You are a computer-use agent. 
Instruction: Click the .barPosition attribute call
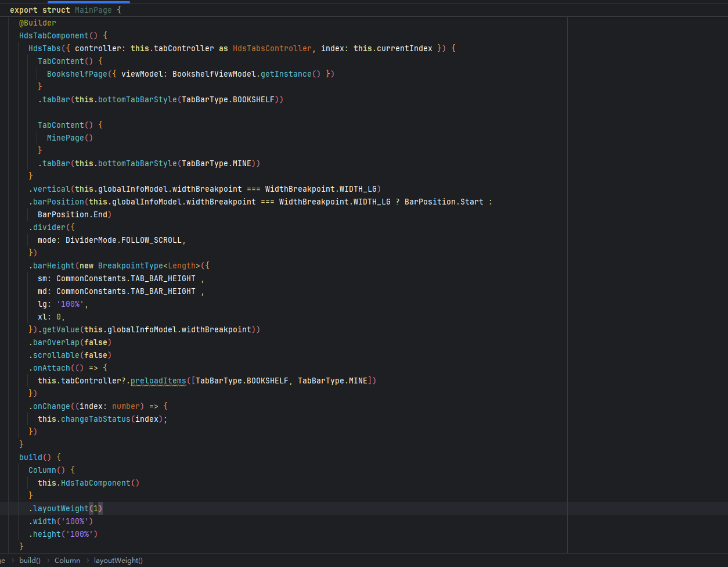pyautogui.click(x=56, y=202)
